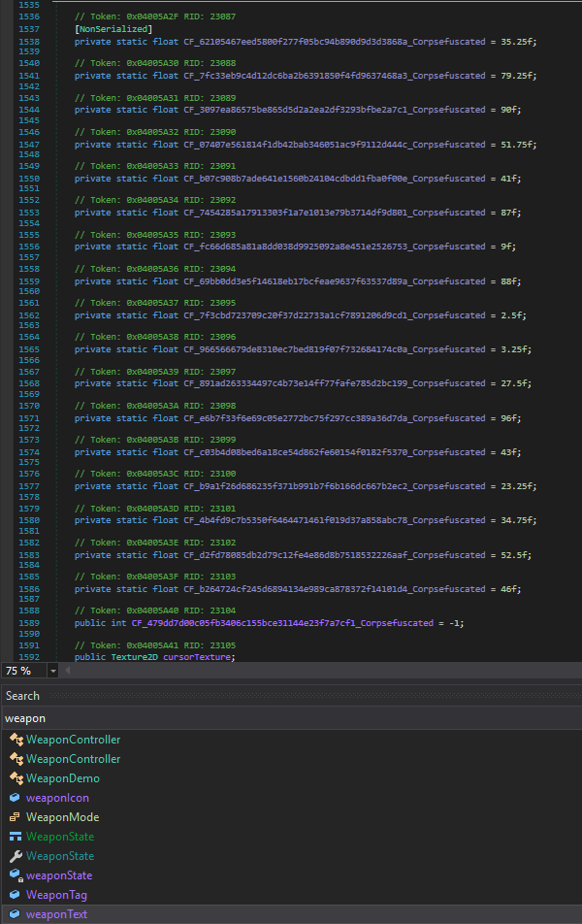Select the weaponText search result
This screenshot has width=582, height=924.
(56, 914)
